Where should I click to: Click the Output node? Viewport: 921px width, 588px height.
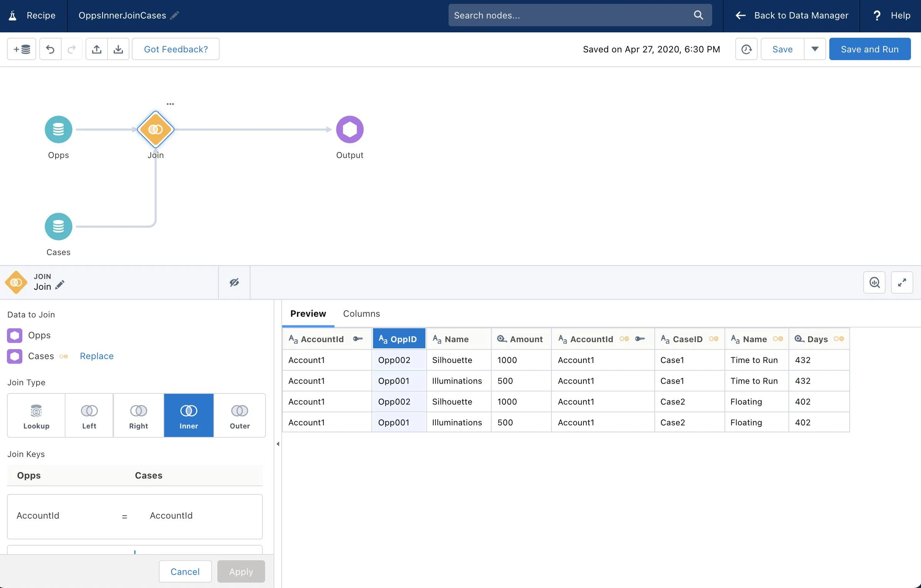(x=350, y=129)
